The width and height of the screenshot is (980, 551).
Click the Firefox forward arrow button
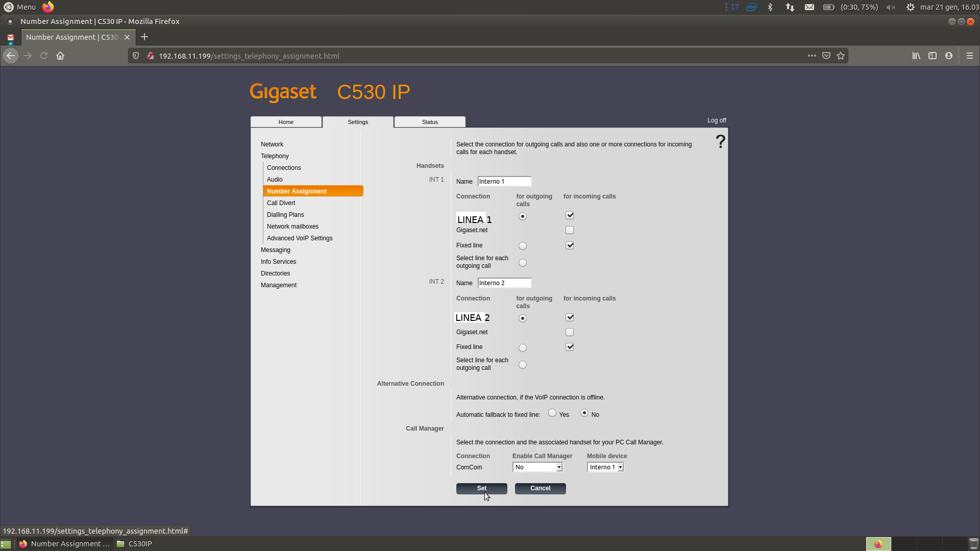(x=28, y=56)
